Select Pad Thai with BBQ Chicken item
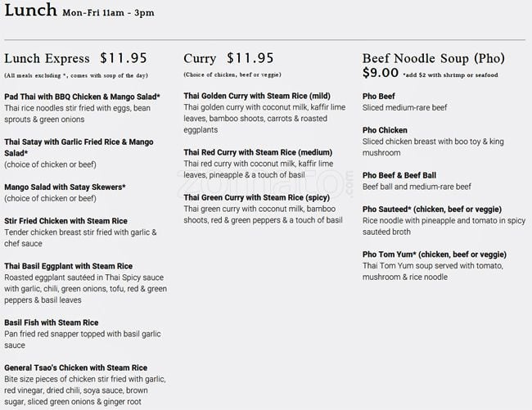Screen dimensions: 532x410 tap(82, 97)
